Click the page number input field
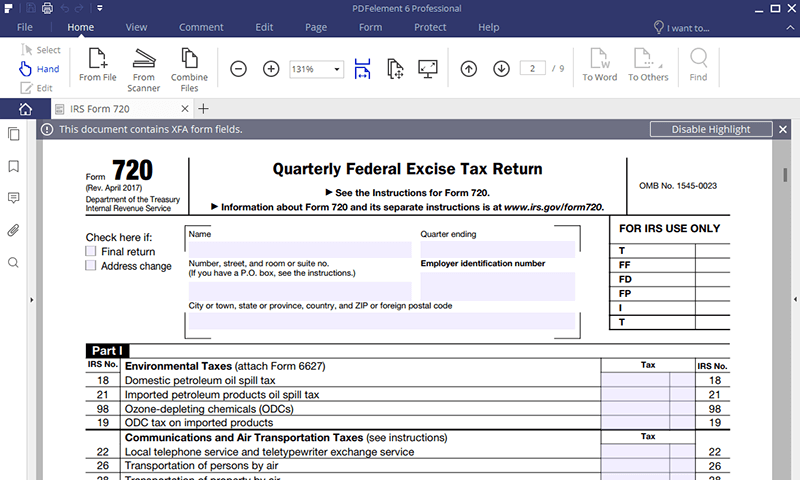The height and width of the screenshot is (480, 800). coord(533,68)
